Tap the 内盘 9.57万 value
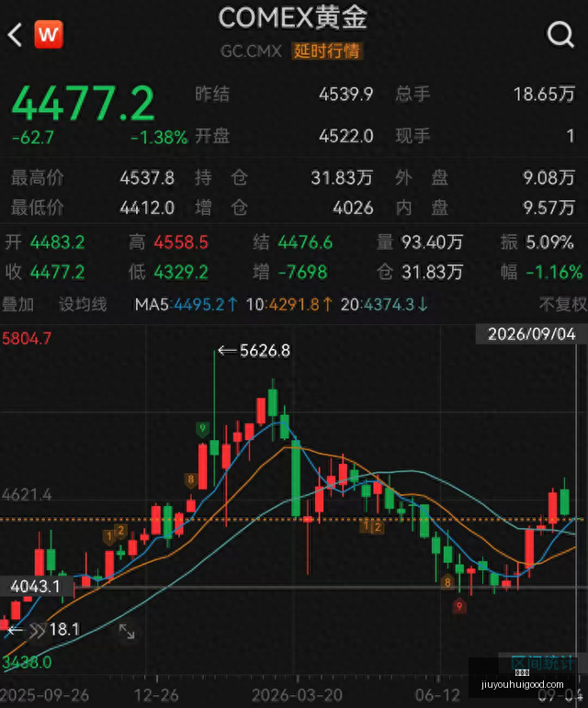The image size is (588, 708). (x=548, y=208)
